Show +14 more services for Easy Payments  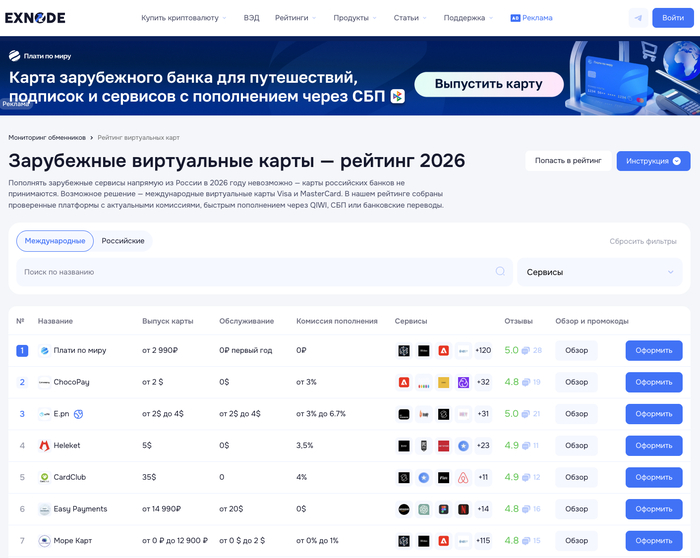coord(483,509)
